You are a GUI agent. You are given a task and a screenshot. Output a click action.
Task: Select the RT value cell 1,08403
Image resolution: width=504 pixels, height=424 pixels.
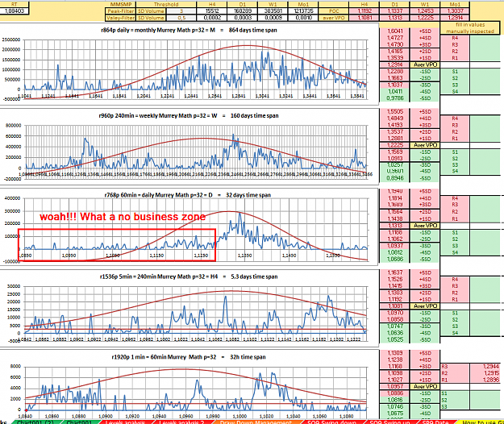coord(15,11)
